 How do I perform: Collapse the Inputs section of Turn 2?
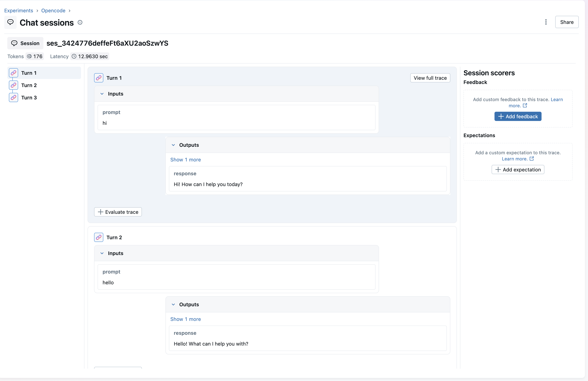pos(102,253)
